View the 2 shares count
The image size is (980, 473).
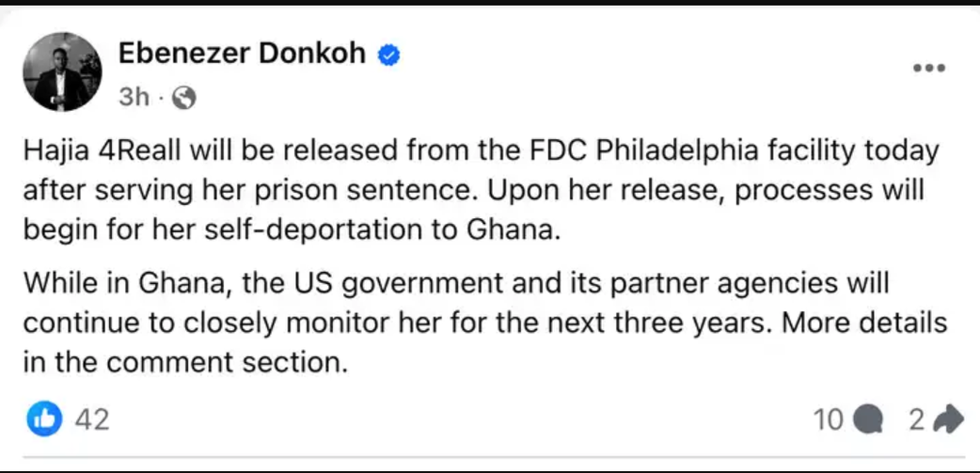click(917, 420)
